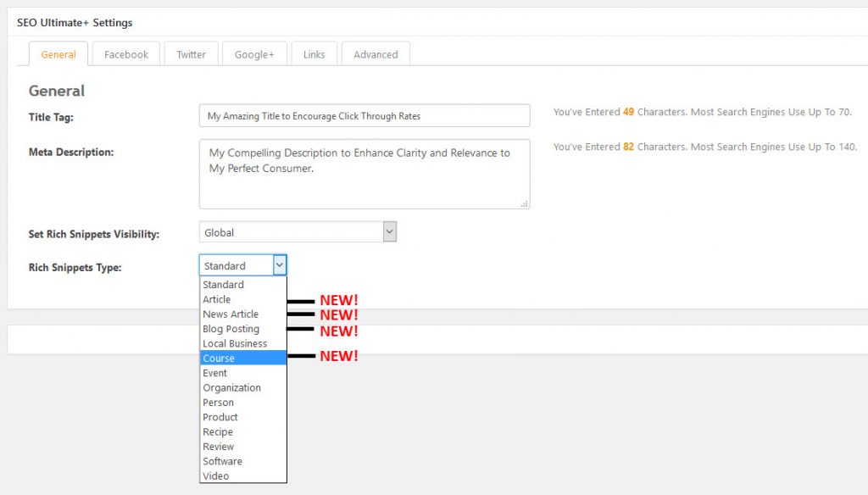Collapse the Rich Snippets Type dropdown arrow

coord(280,266)
